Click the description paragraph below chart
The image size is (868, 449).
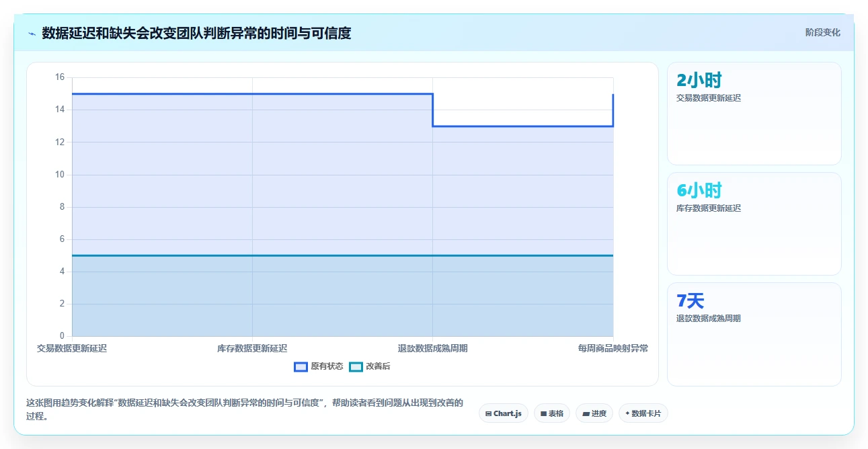tap(244, 409)
